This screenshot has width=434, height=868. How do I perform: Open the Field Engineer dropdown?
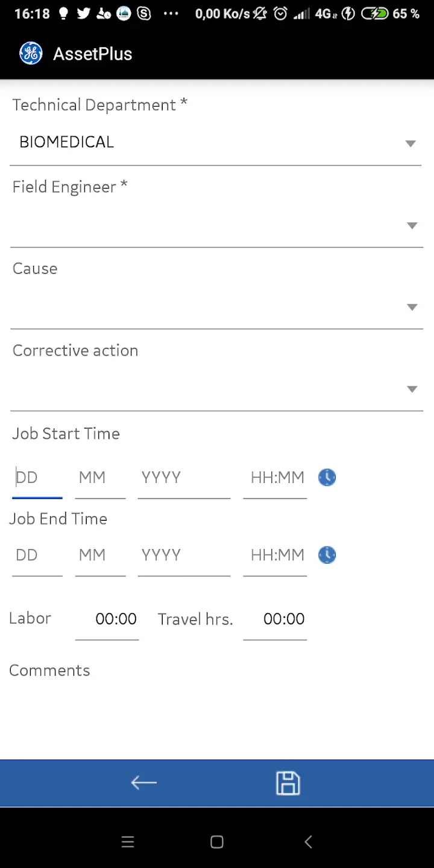click(x=216, y=225)
